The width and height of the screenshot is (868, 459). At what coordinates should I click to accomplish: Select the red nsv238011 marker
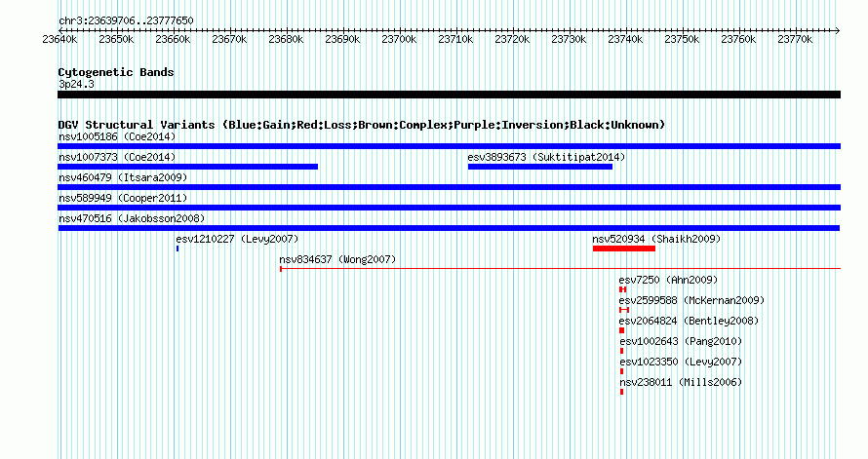click(621, 392)
